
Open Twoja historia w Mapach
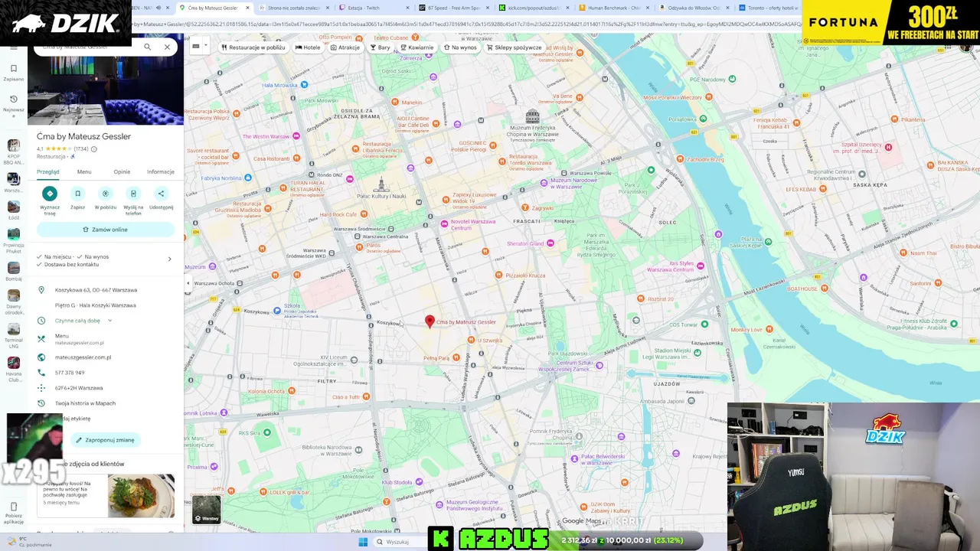(x=85, y=403)
